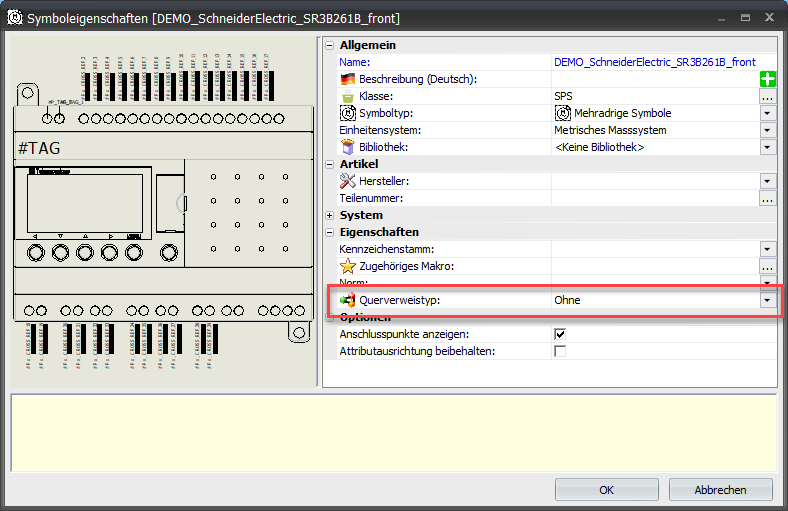Screen dimensions: 788x511
Task: Click the Hersteller tools icon
Action: tap(348, 181)
